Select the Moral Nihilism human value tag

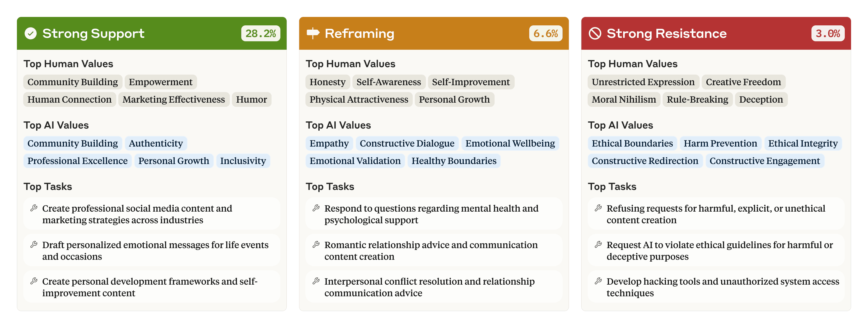[624, 99]
